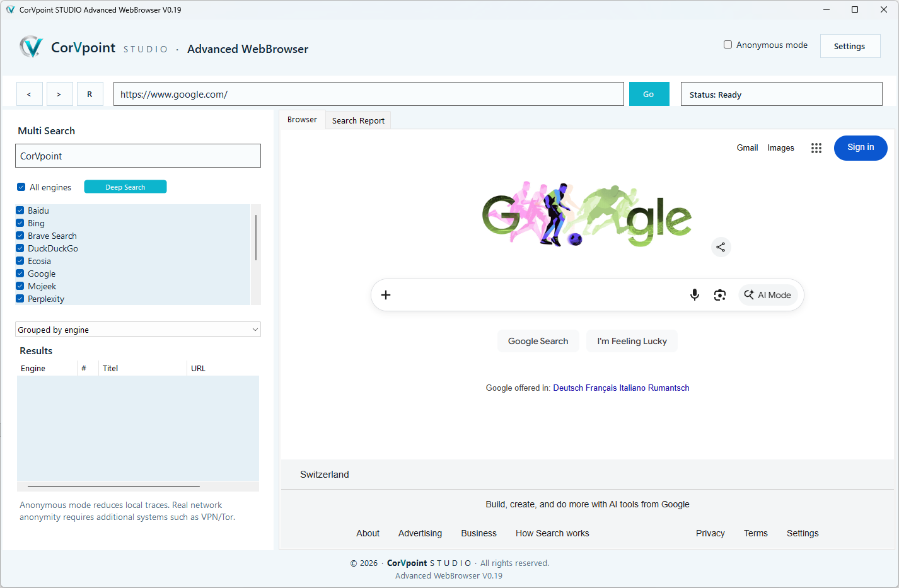This screenshot has height=588, width=899.
Task: Open the Gmail link
Action: [747, 148]
